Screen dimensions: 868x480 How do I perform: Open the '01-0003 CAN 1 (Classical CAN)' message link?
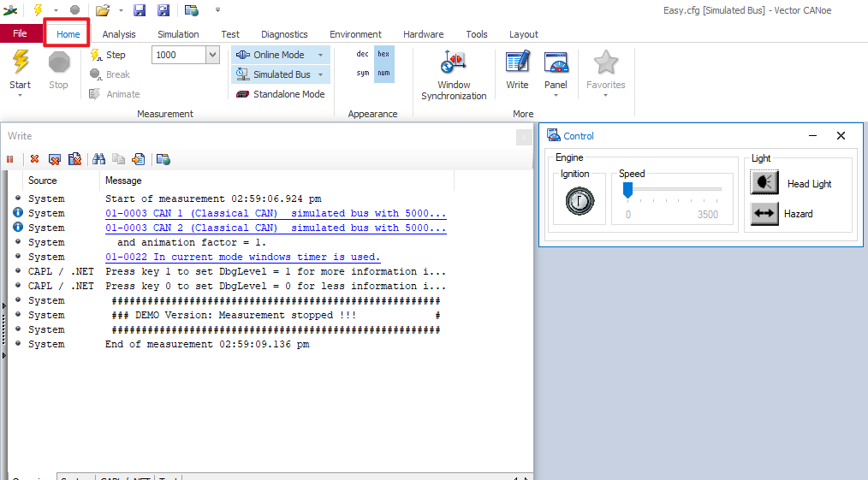click(x=276, y=213)
